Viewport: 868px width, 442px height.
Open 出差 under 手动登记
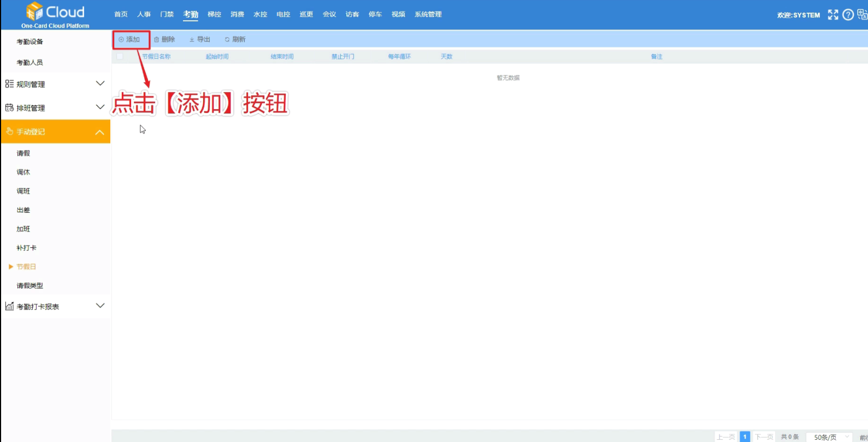pos(23,210)
